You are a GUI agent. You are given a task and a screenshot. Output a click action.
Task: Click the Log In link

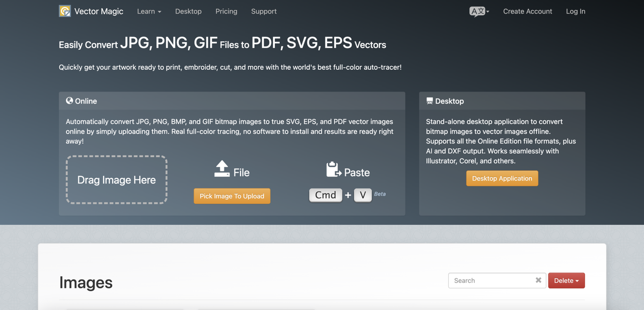click(576, 11)
